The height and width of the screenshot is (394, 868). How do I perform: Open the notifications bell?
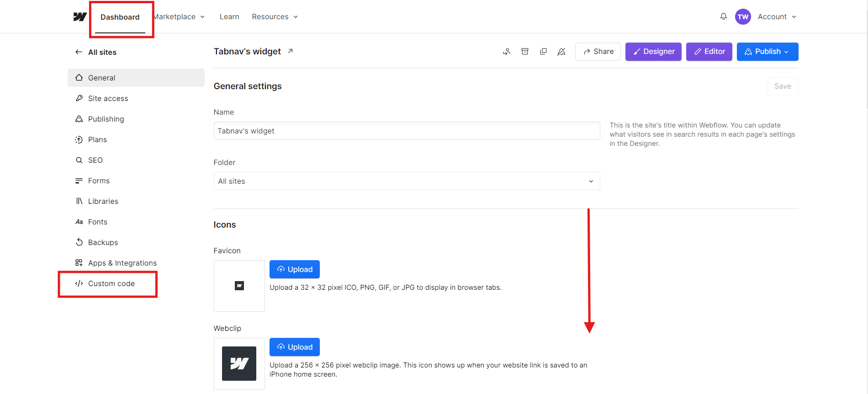[x=724, y=16]
